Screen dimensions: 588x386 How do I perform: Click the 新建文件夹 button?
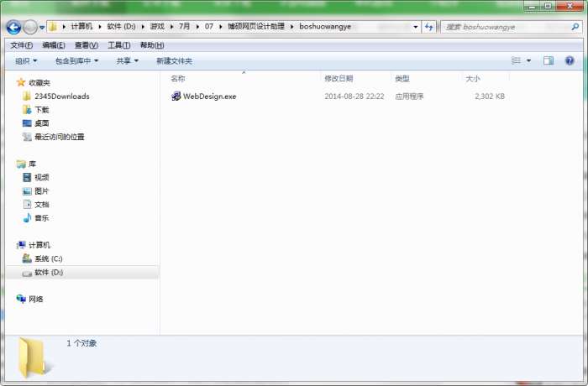click(175, 61)
